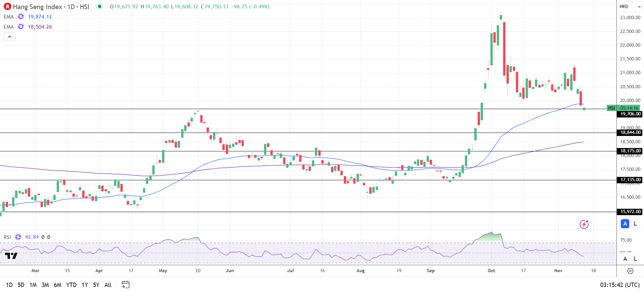Click the 23,000.00 price axis label

pos(630,17)
